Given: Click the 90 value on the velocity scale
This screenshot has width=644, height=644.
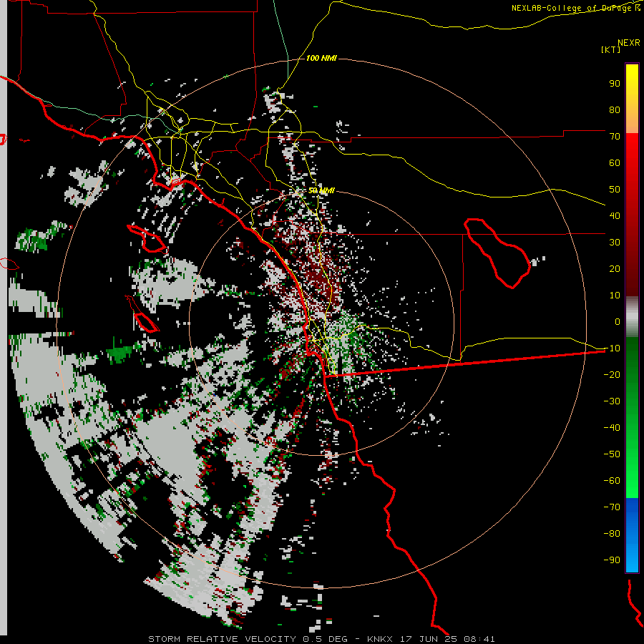Looking at the screenshot, I should tap(615, 84).
